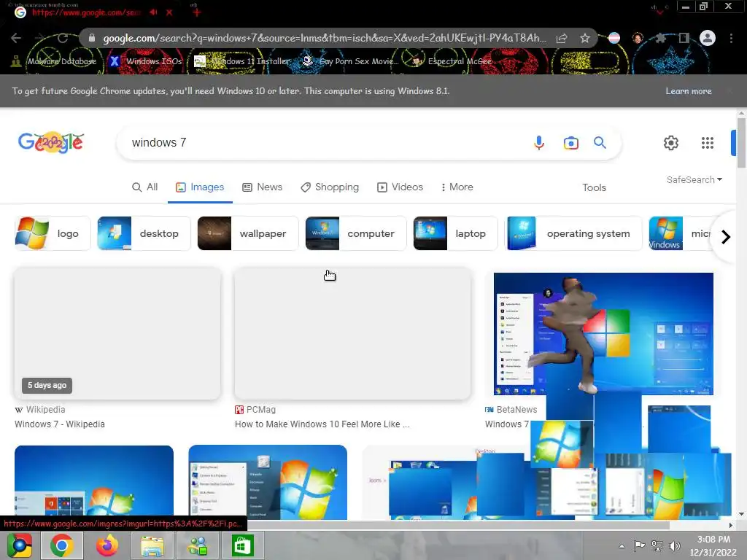Expand the SafeSearch dropdown
Screen dimensions: 747x560
pos(694,179)
